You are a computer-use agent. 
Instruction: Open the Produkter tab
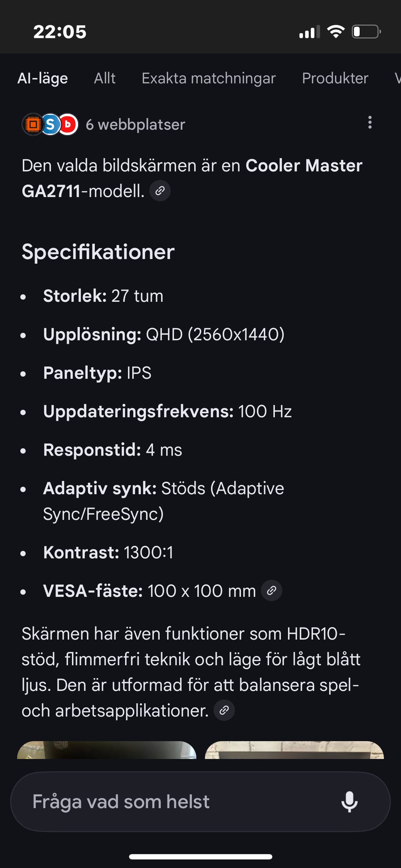point(335,78)
